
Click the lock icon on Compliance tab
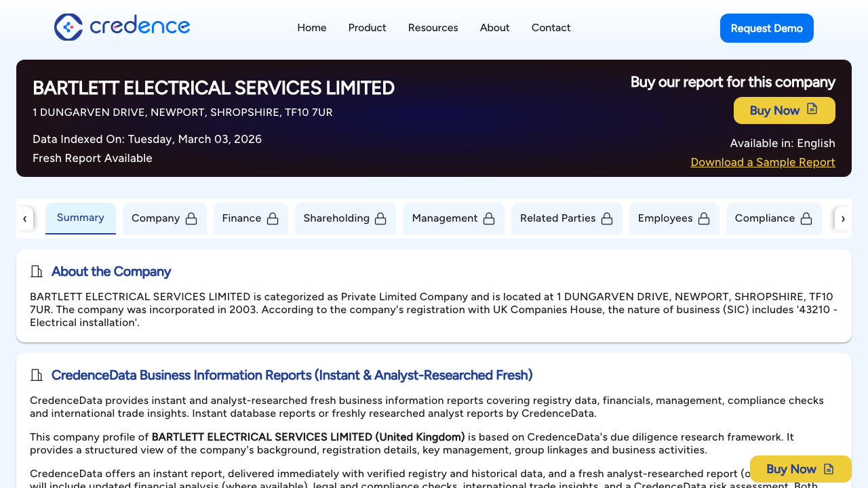(x=806, y=218)
